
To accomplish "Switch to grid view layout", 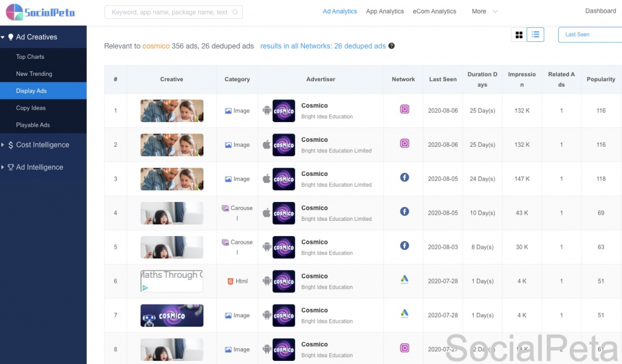I will click(519, 35).
